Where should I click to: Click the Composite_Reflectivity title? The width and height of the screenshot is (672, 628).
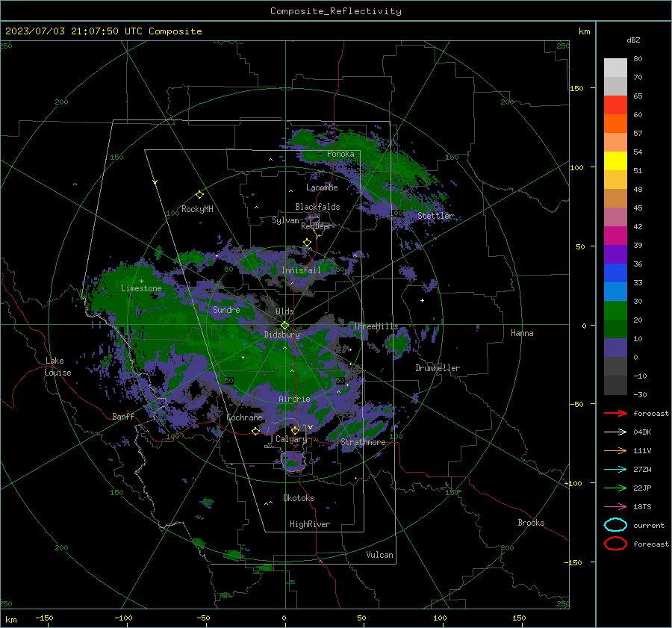(335, 11)
